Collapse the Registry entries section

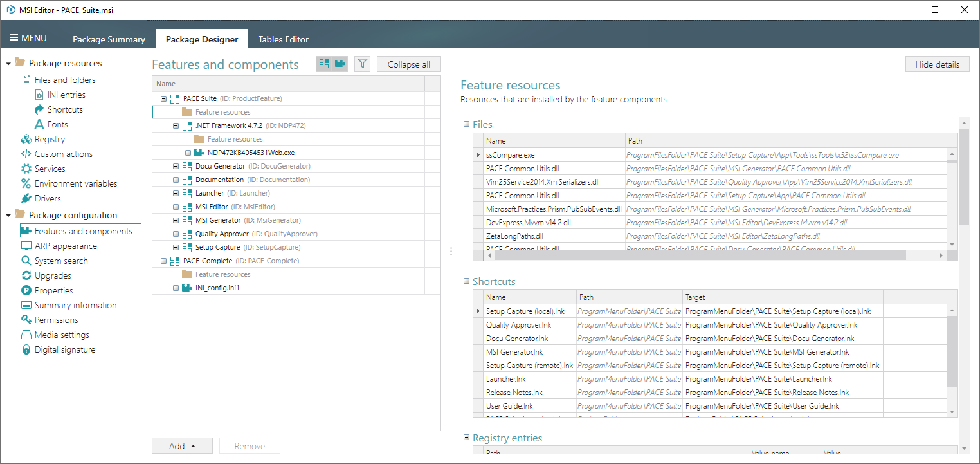[466, 438]
